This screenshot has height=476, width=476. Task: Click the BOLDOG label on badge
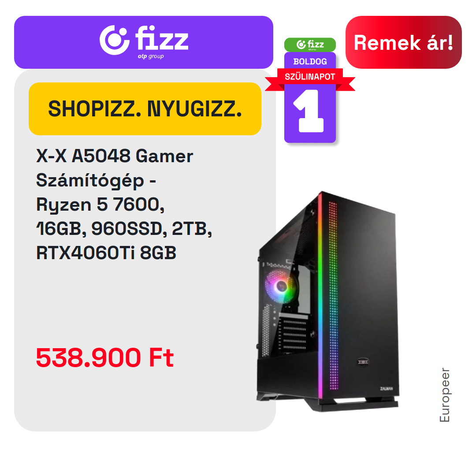click(x=310, y=62)
